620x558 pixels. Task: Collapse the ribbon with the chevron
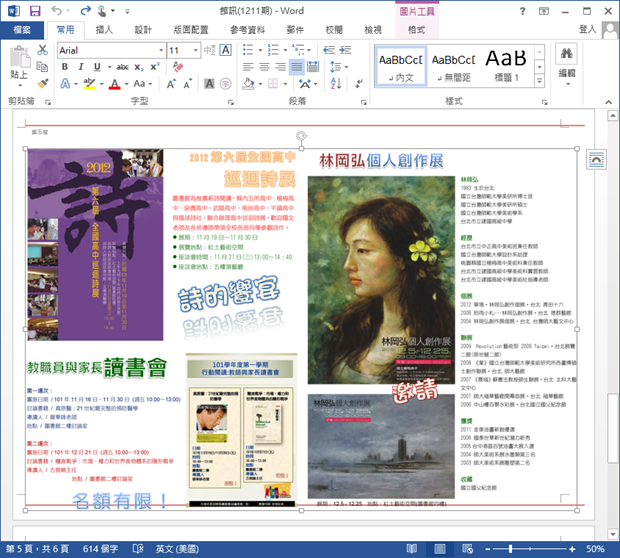point(608,102)
